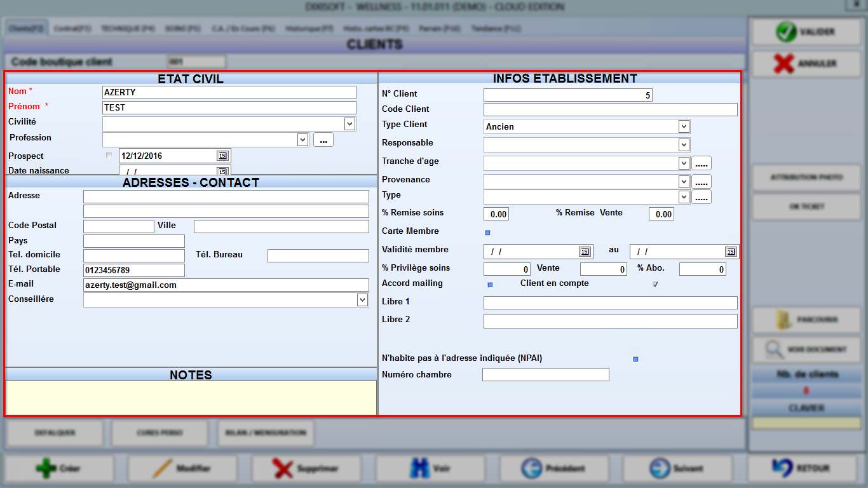Switch to the Contrat(F3) tab
The width and height of the screenshot is (868, 488).
[70, 28]
